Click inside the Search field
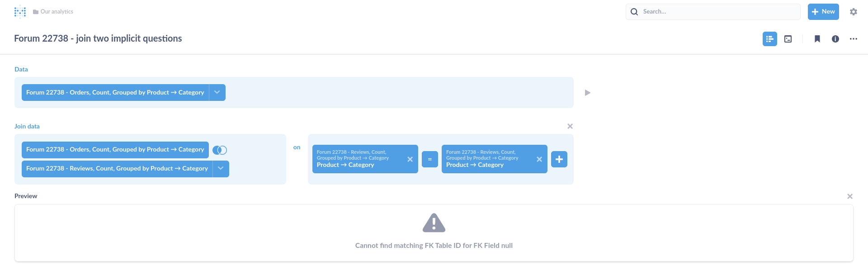Image resolution: width=868 pixels, height=266 pixels. [x=712, y=11]
